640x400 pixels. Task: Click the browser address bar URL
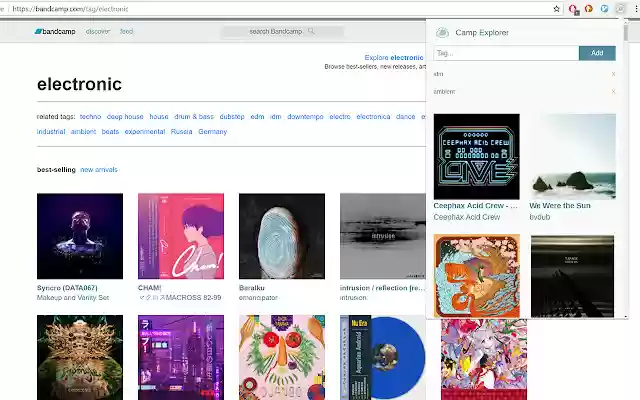(70, 9)
